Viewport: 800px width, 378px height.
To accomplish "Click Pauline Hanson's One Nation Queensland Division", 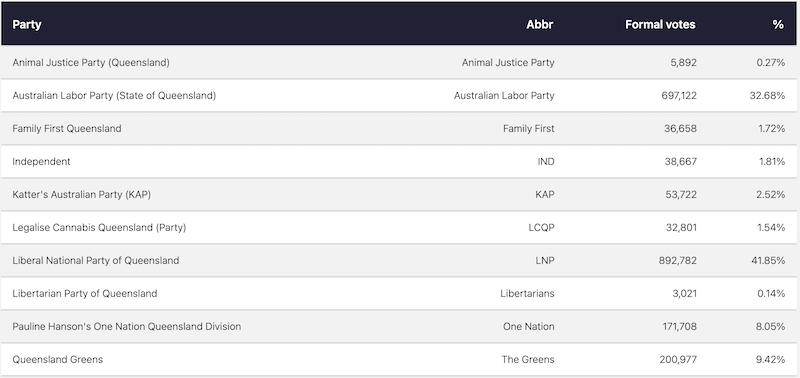I will (127, 326).
